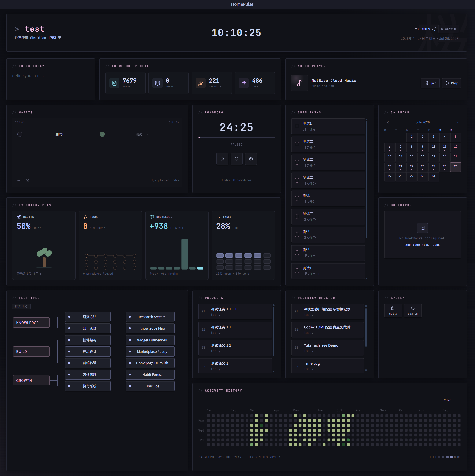Select the GROWTH tech tree node

[x=31, y=380]
